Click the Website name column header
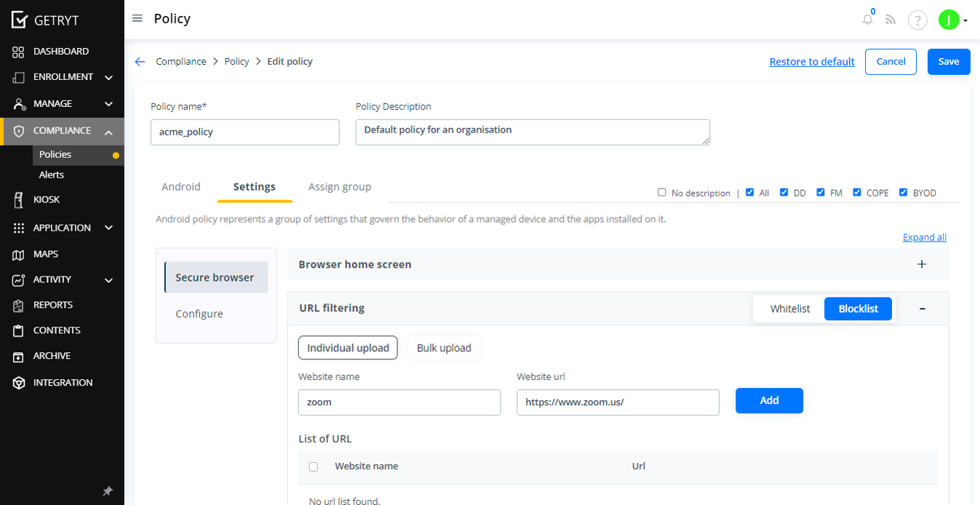The image size is (980, 505). tap(367, 466)
